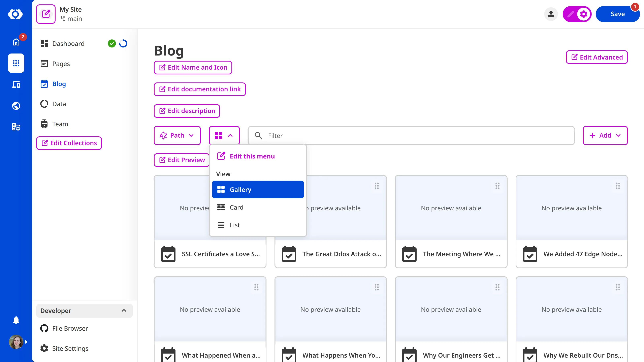Open the home dashboard icon in sidebar
The width and height of the screenshot is (644, 362).
click(16, 42)
